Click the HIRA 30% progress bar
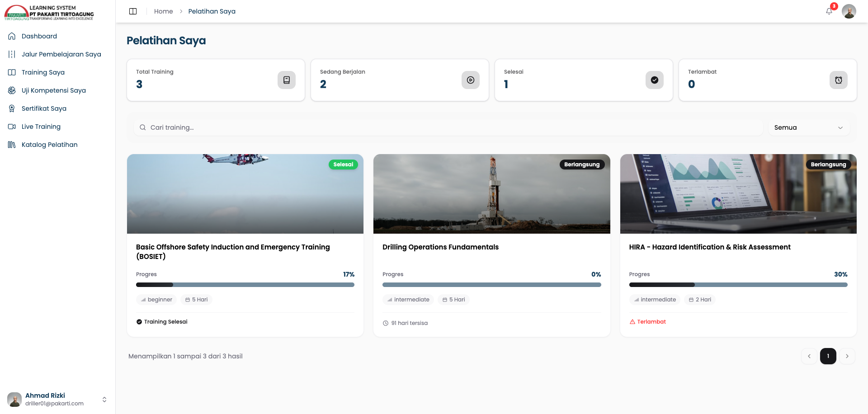 pyautogui.click(x=738, y=285)
